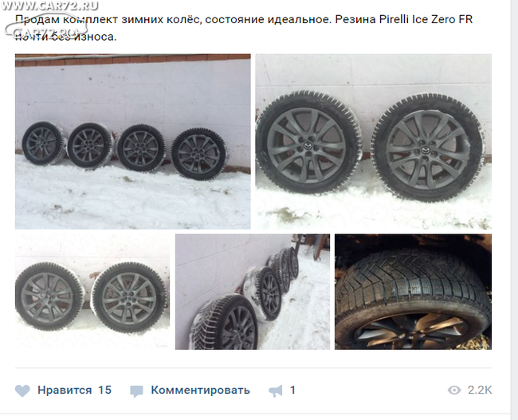Open side-angle photo of wheels along wall
The width and height of the screenshot is (518, 420).
[253, 292]
